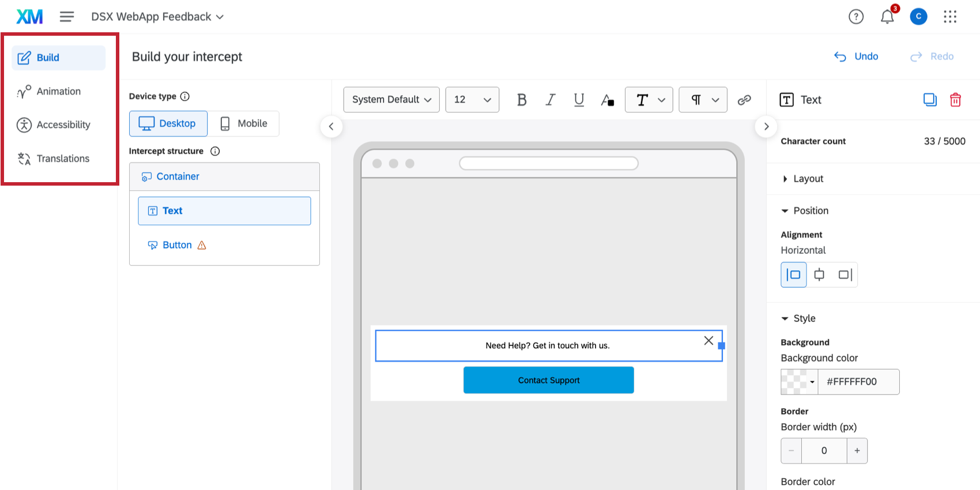Show Device type info tooltip
This screenshot has height=490, width=980.
tap(185, 96)
